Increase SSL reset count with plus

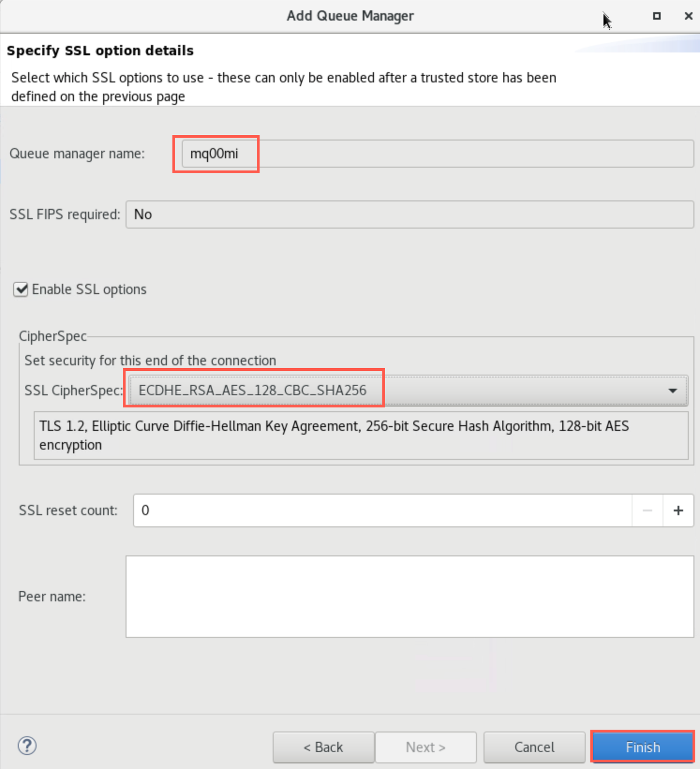point(678,510)
